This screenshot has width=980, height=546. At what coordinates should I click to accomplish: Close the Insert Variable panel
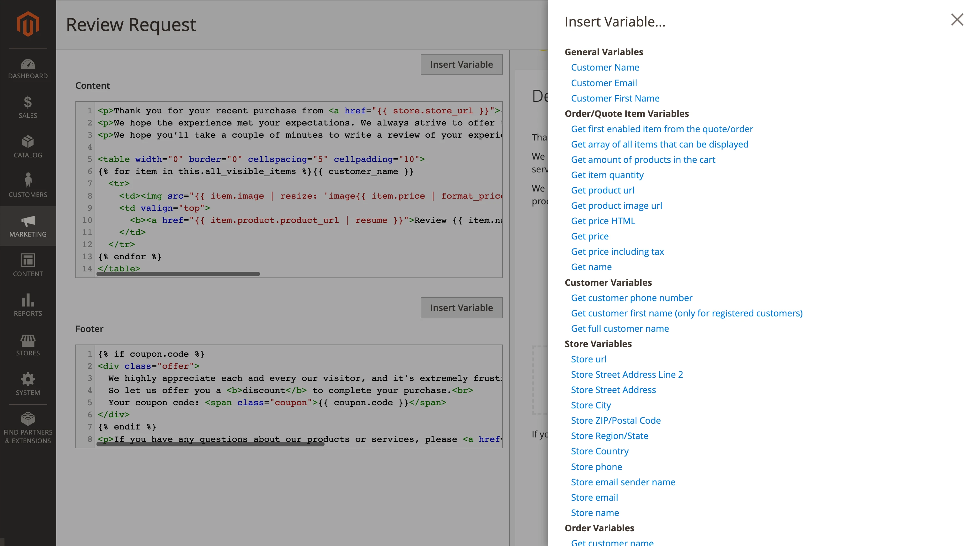click(x=957, y=20)
